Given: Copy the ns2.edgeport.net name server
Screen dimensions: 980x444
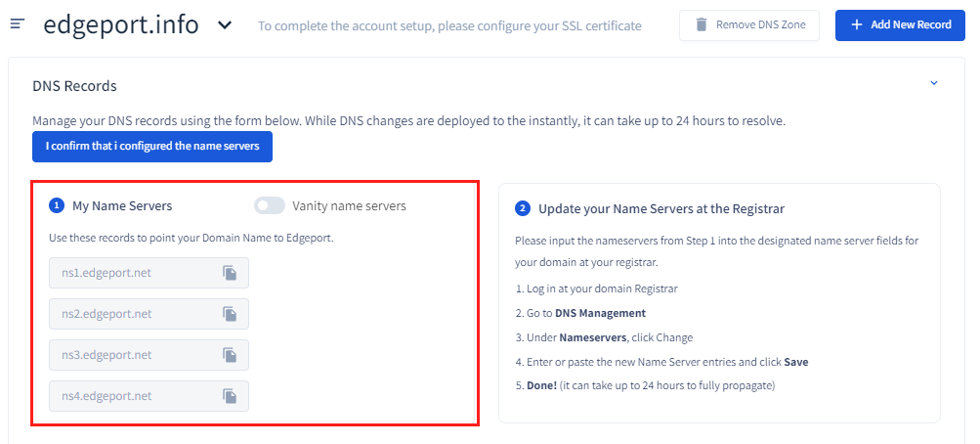Looking at the screenshot, I should point(230,314).
